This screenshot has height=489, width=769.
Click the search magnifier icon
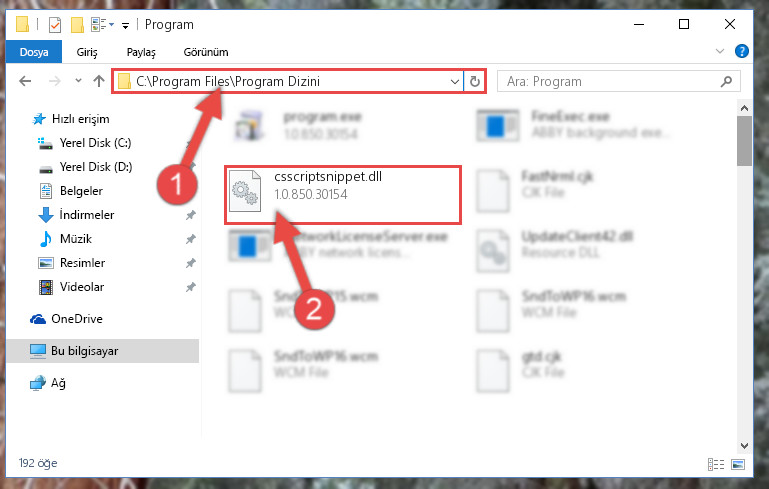tap(726, 81)
